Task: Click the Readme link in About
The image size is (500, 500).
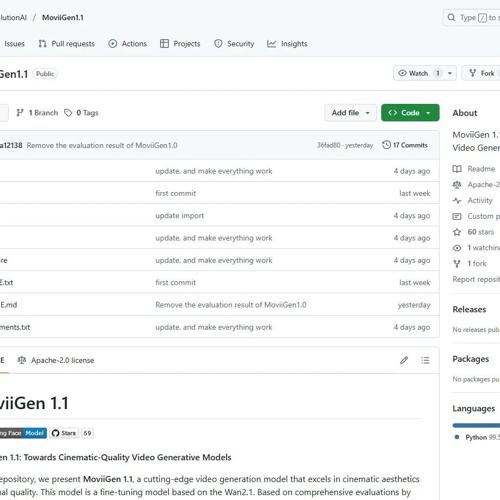Action: [x=481, y=169]
